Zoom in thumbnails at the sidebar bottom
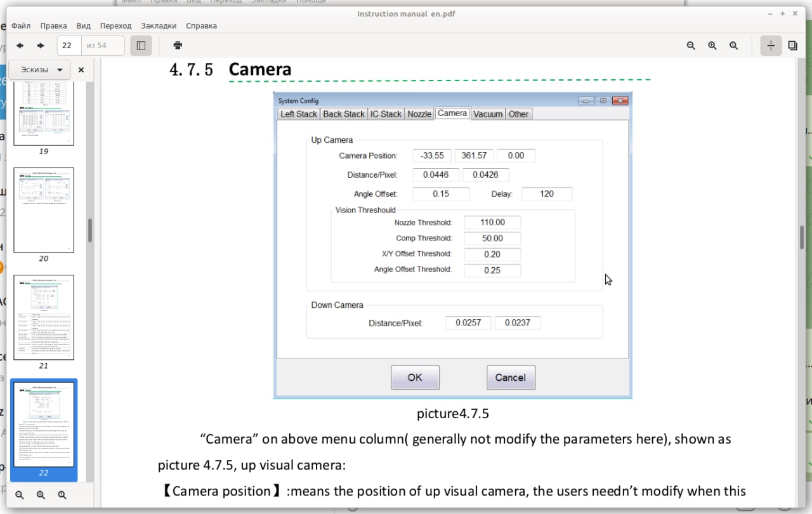 tap(41, 495)
